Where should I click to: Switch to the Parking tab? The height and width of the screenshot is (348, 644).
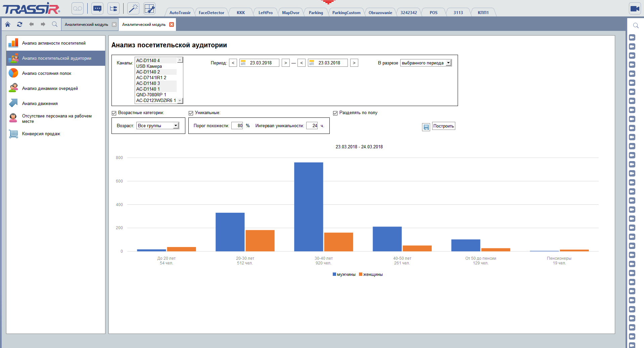coord(315,12)
